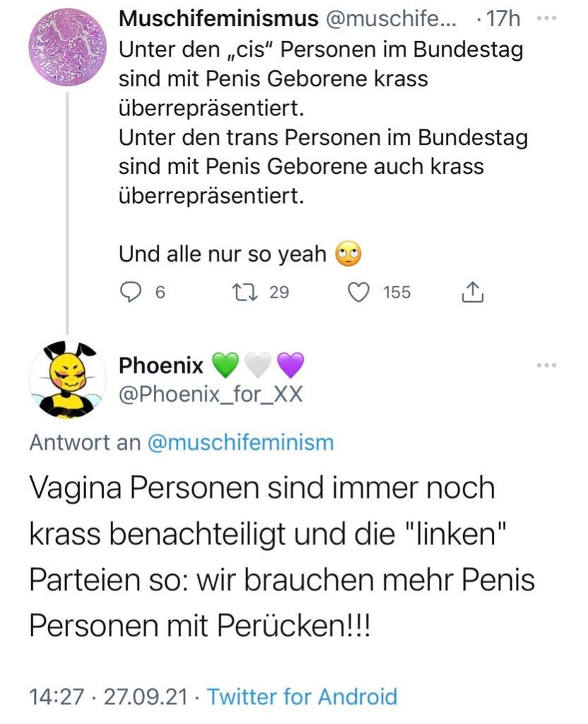Click the 29 retweets count
This screenshot has width=588, height=724.
(x=279, y=292)
